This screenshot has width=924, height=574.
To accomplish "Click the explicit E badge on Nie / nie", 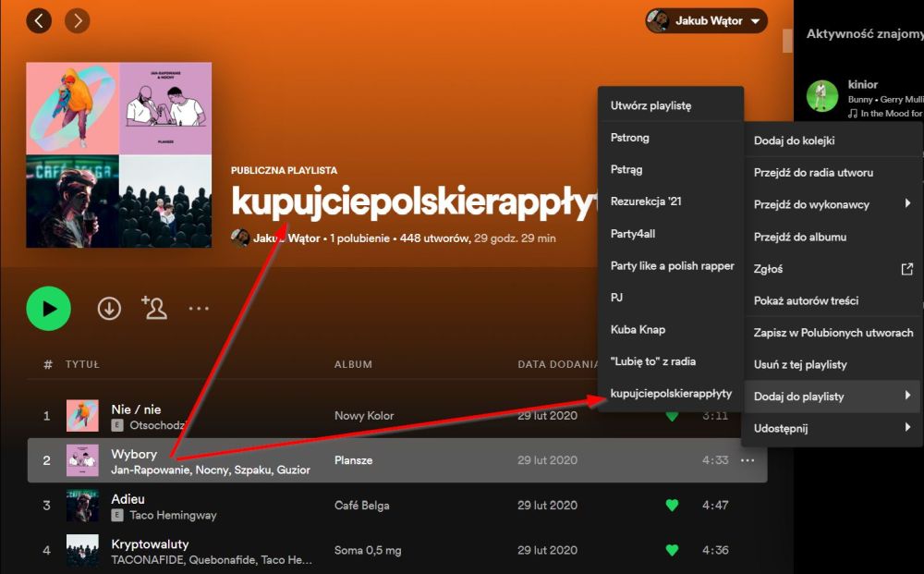I will pyautogui.click(x=117, y=425).
